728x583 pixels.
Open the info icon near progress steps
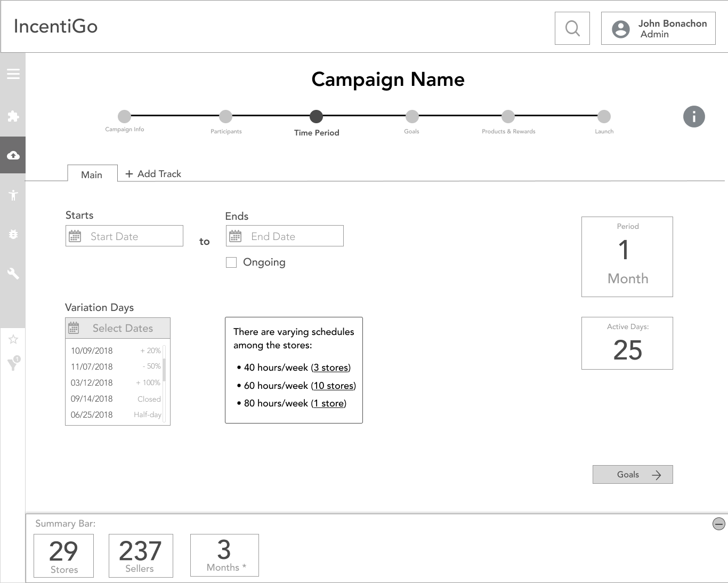click(x=693, y=116)
